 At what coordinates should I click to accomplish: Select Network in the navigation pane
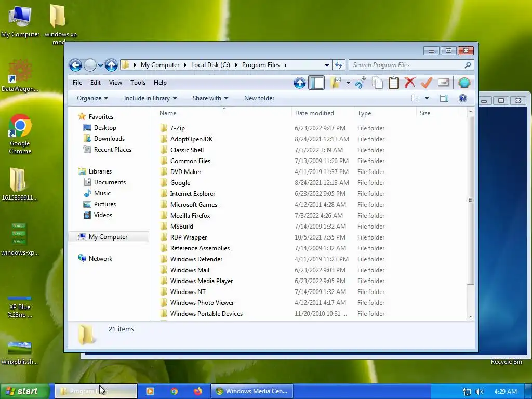[x=100, y=259]
